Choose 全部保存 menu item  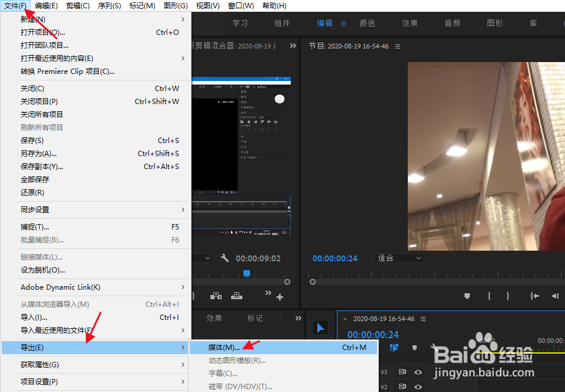pos(96,180)
